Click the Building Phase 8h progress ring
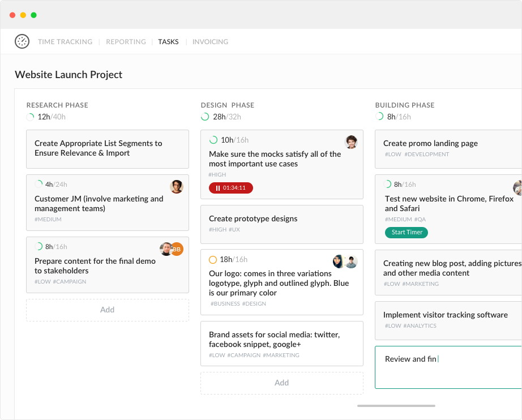 (x=379, y=117)
